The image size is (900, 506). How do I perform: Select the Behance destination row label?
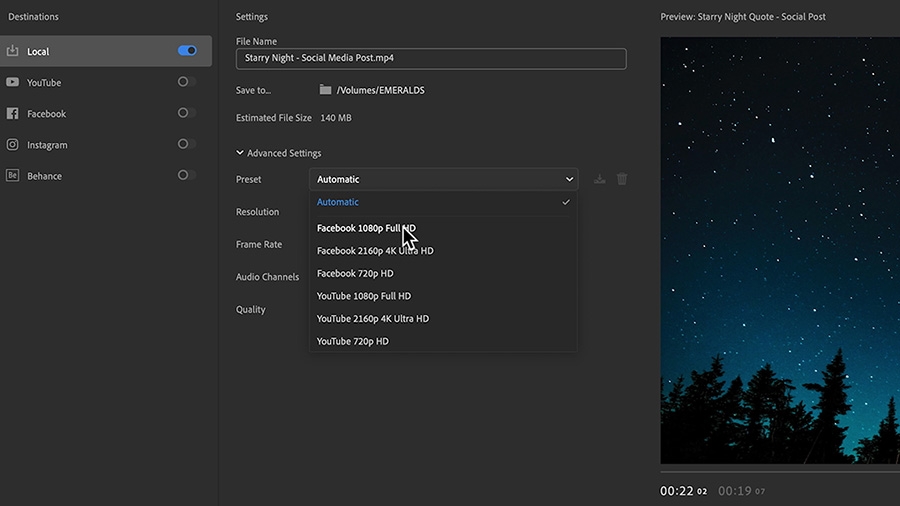pyautogui.click(x=44, y=176)
